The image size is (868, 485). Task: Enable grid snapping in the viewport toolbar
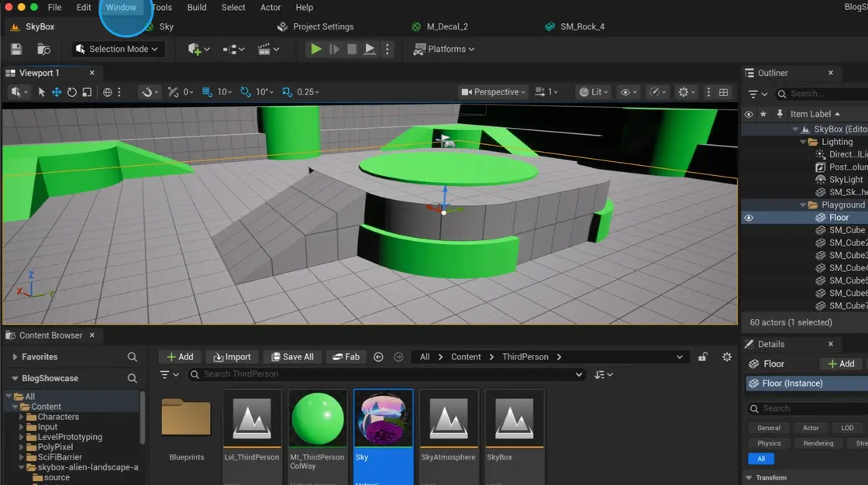click(x=208, y=92)
